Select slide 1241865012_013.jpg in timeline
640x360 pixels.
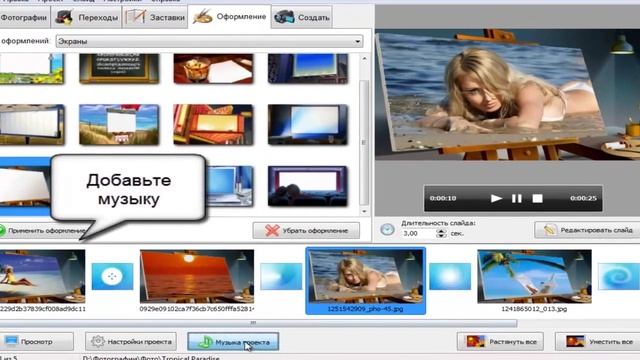pyautogui.click(x=534, y=276)
